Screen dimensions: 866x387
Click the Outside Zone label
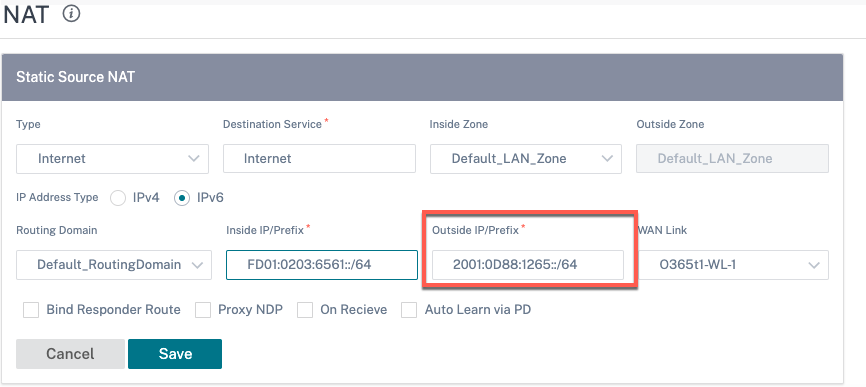670,124
